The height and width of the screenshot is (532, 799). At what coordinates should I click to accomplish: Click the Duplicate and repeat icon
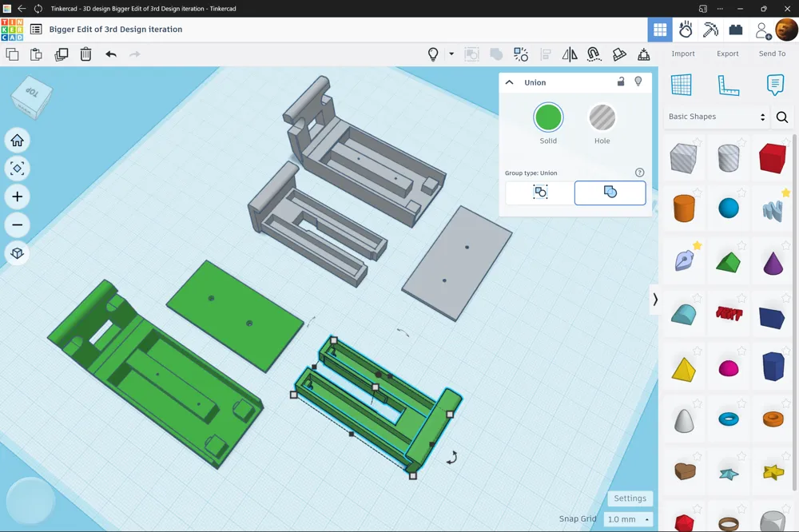click(62, 54)
